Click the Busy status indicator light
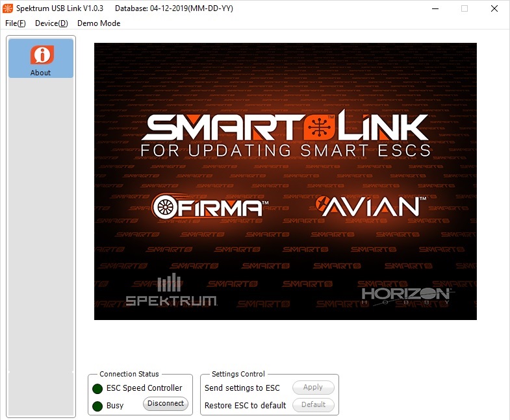 97,406
